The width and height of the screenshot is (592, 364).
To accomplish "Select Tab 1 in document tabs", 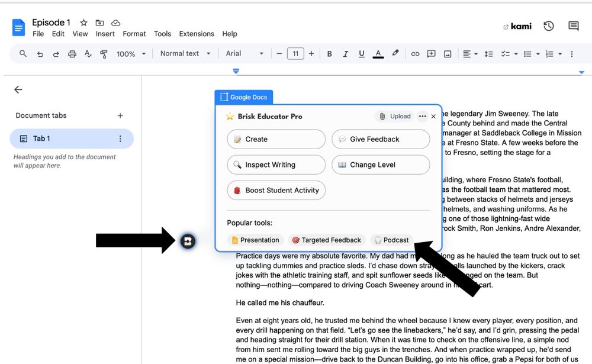I will (x=72, y=138).
